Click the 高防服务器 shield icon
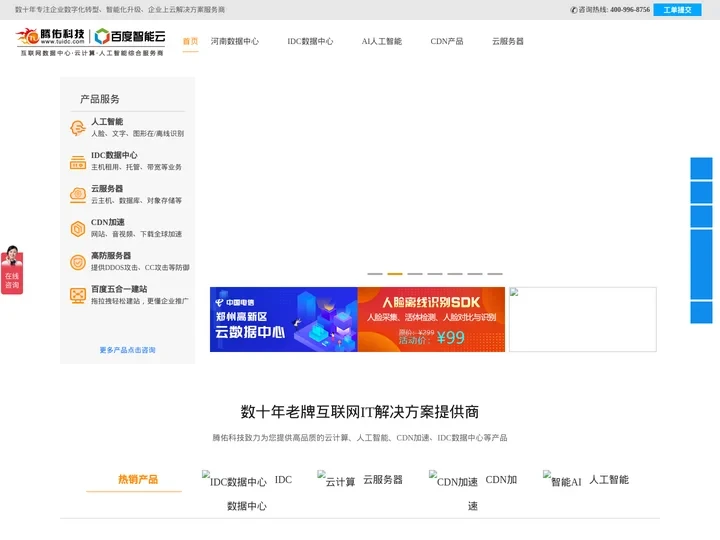The width and height of the screenshot is (720, 540). tap(78, 262)
